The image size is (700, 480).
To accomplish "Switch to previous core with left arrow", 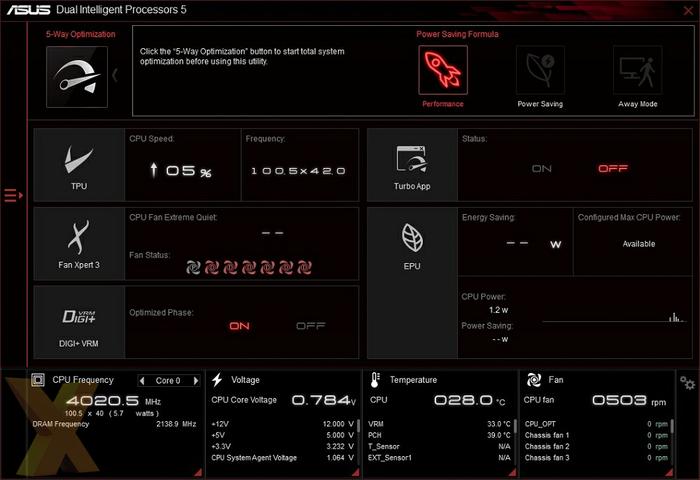I will coord(142,380).
